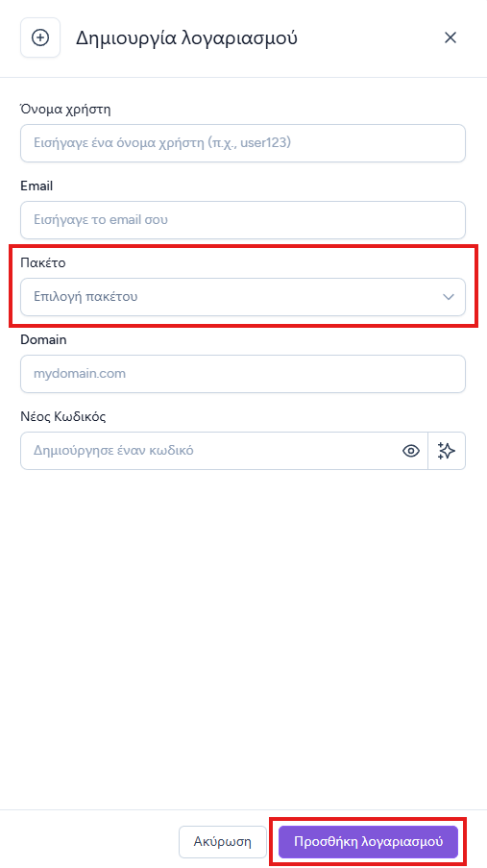Select the Domain field showing mydomain.com
This screenshot has width=487, height=868.
pos(243,374)
